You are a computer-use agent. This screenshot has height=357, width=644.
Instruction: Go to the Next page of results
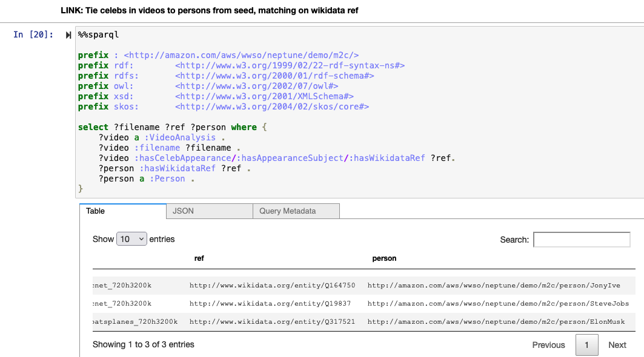coord(617,345)
